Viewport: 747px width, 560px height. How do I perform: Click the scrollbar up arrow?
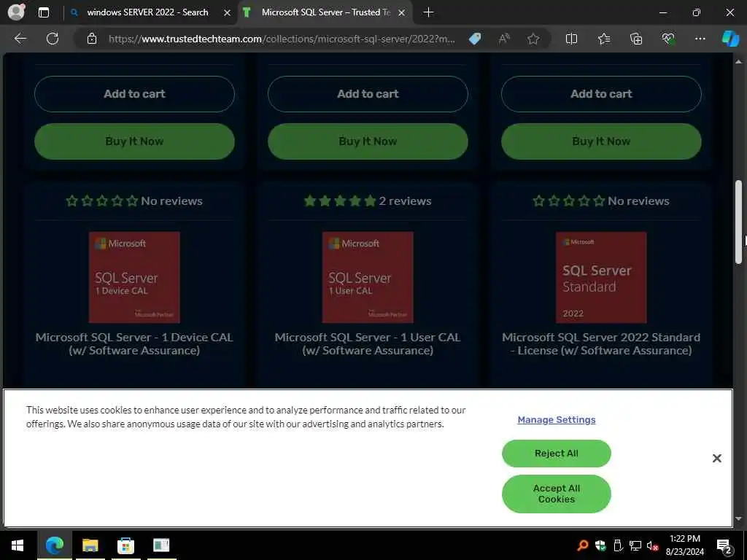(x=738, y=62)
